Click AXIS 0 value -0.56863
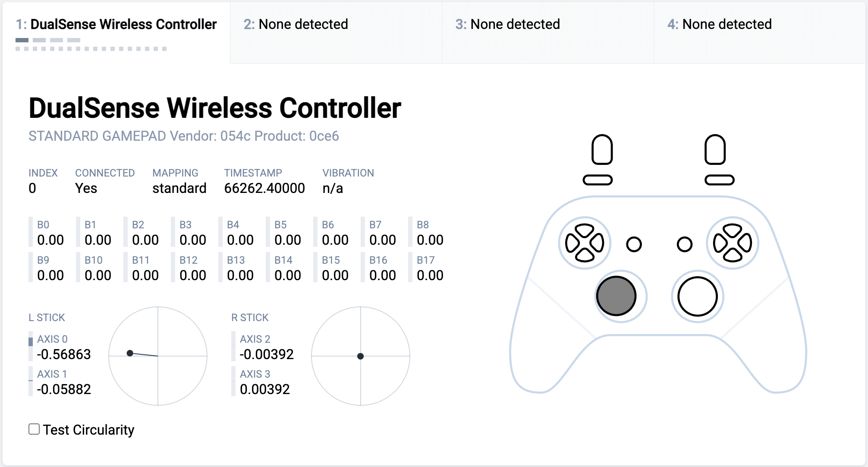Viewport: 868px width, 467px height. 64,354
